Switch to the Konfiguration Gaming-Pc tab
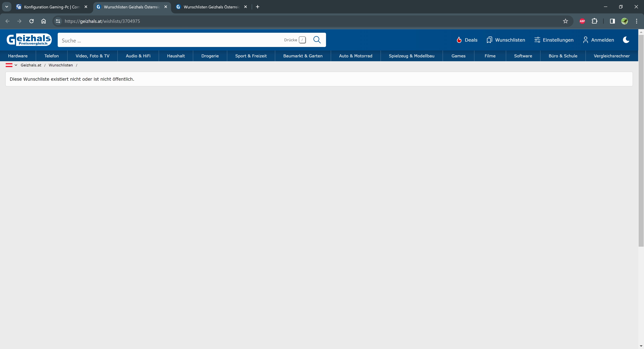 [51, 7]
